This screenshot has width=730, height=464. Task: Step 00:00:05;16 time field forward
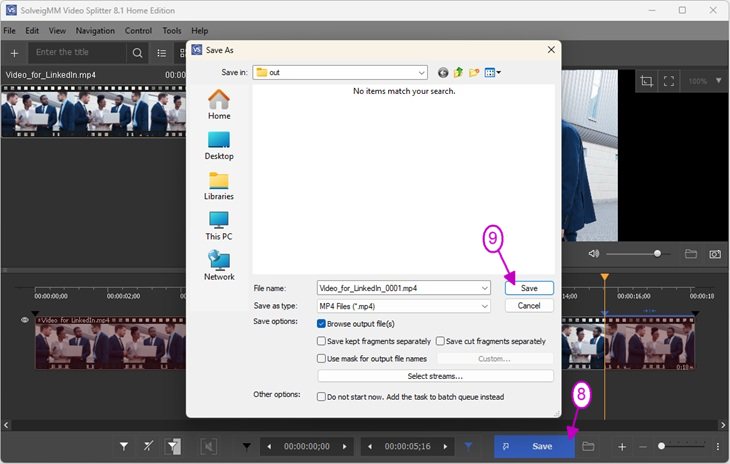coord(445,447)
